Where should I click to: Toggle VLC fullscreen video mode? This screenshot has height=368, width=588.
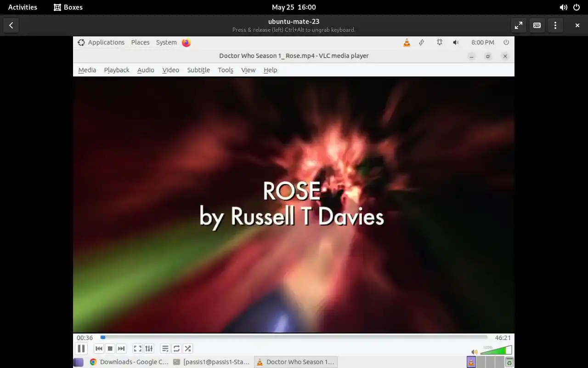(x=137, y=349)
